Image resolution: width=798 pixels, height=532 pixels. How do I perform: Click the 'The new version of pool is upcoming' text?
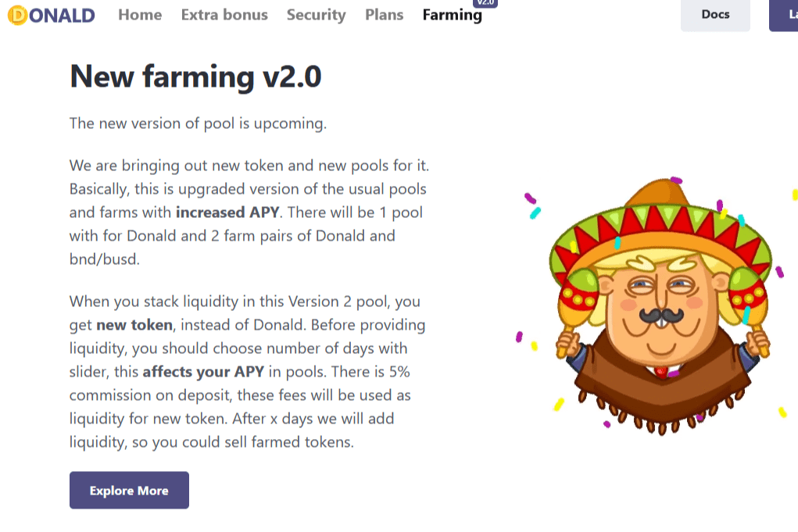pyautogui.click(x=198, y=123)
